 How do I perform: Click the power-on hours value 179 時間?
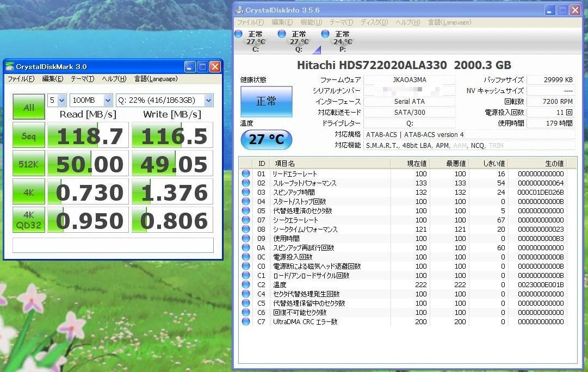[551, 123]
